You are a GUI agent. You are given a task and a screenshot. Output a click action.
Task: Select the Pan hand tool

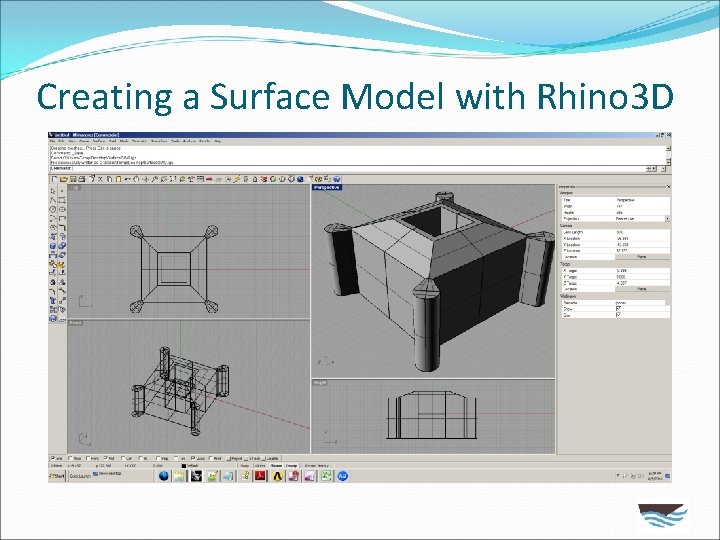coord(136,179)
